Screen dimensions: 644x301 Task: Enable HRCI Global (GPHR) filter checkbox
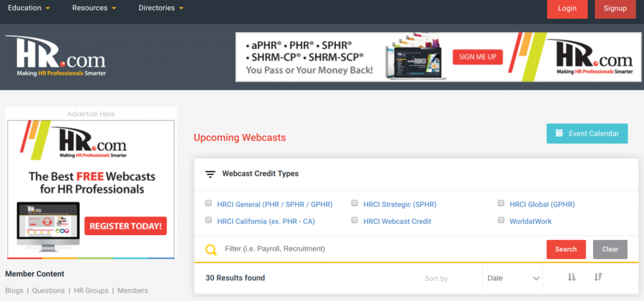(x=501, y=203)
